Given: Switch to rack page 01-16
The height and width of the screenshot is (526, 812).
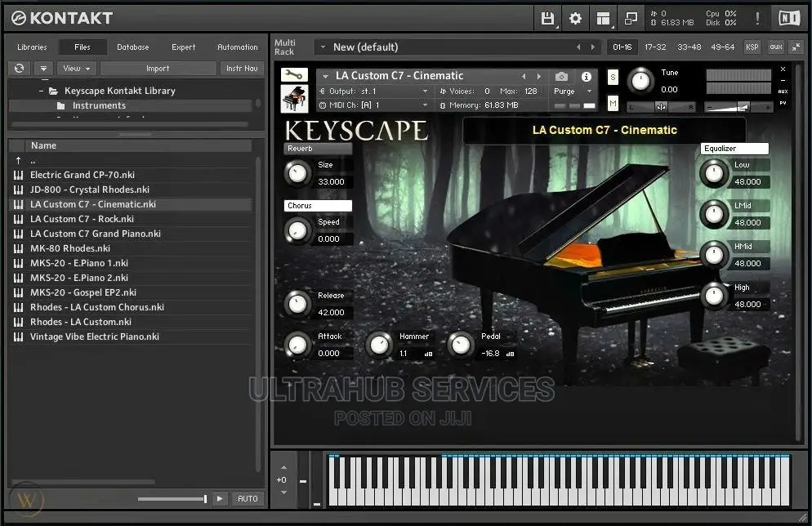Looking at the screenshot, I should click(x=622, y=47).
